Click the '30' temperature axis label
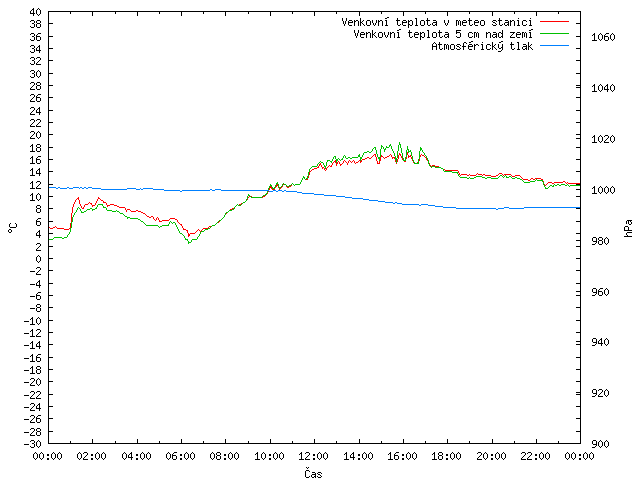The height and width of the screenshot is (480, 640). click(x=36, y=74)
